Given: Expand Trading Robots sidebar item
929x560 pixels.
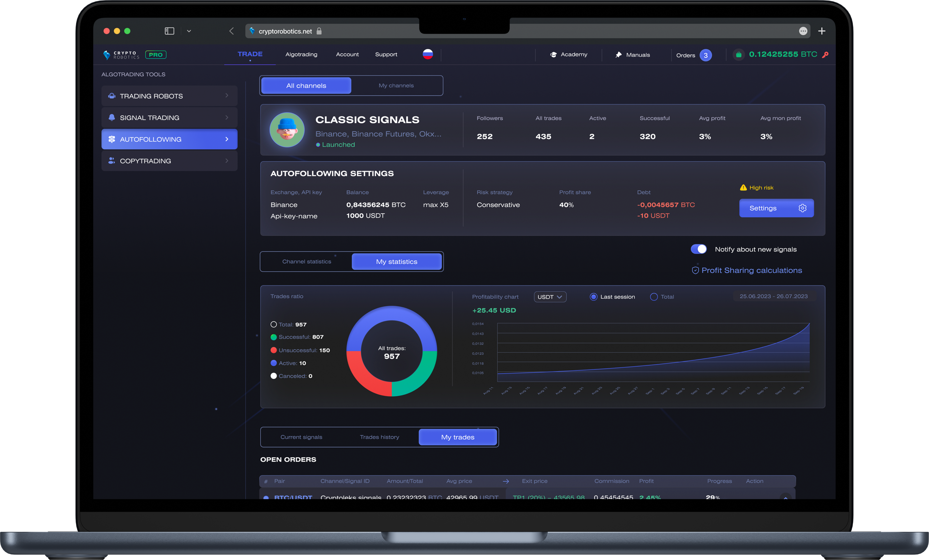Looking at the screenshot, I should pos(169,96).
